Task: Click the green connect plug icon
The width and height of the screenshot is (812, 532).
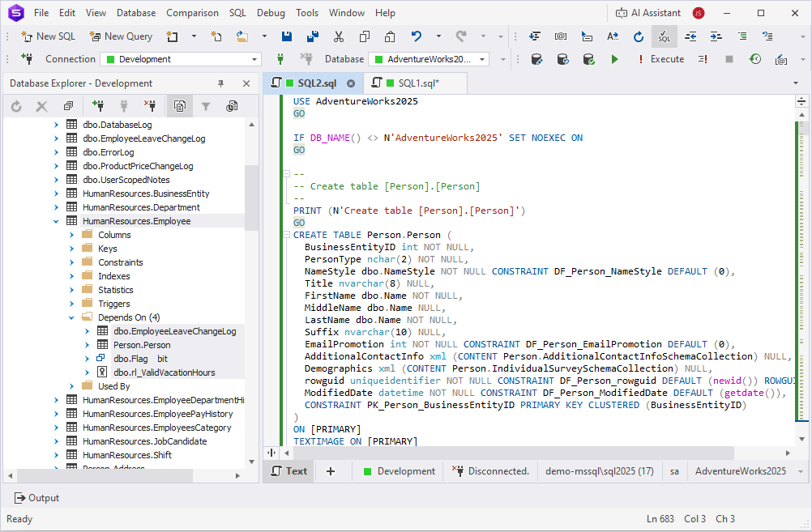Action: [x=280, y=59]
